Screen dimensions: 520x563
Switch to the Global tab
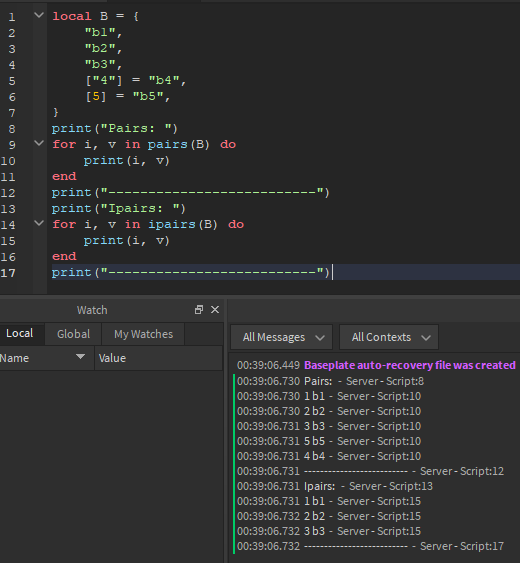pos(73,334)
